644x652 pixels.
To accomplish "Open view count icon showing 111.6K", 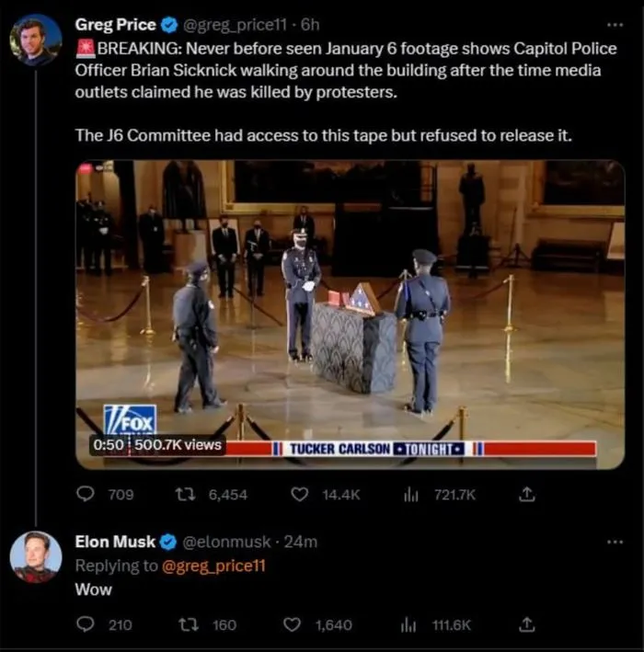I will 408,625.
